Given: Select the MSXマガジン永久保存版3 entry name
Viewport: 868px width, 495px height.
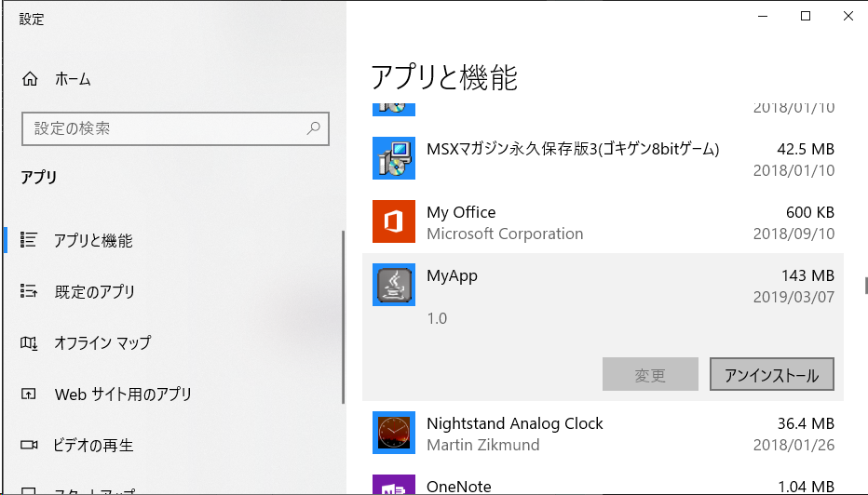Looking at the screenshot, I should (x=573, y=149).
